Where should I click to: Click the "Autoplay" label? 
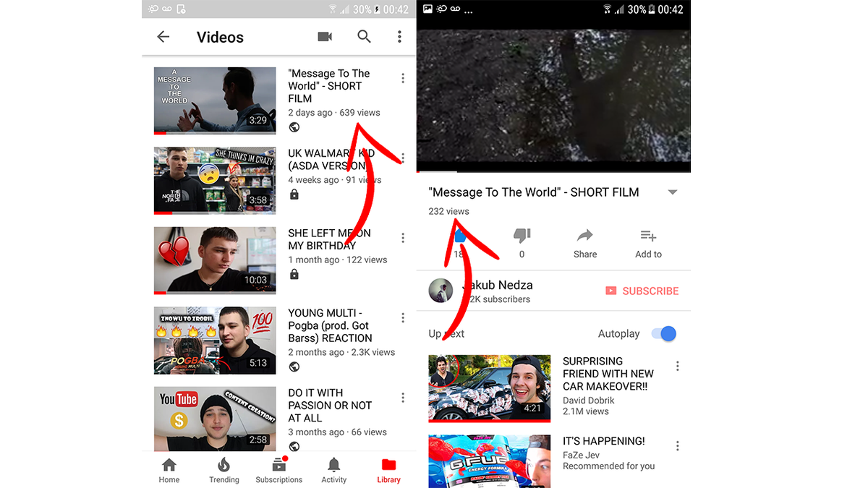click(619, 334)
